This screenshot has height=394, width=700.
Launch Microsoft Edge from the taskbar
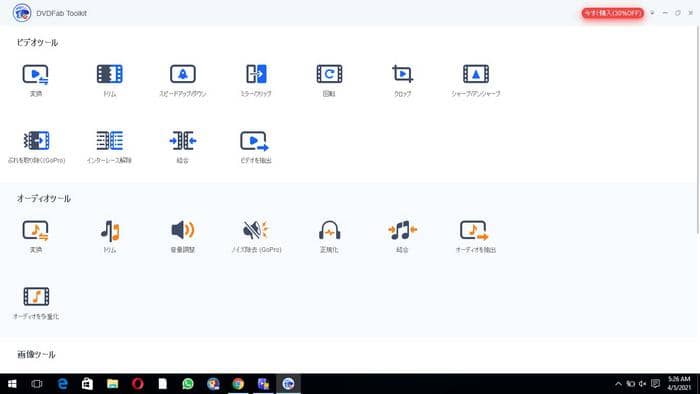(x=62, y=384)
